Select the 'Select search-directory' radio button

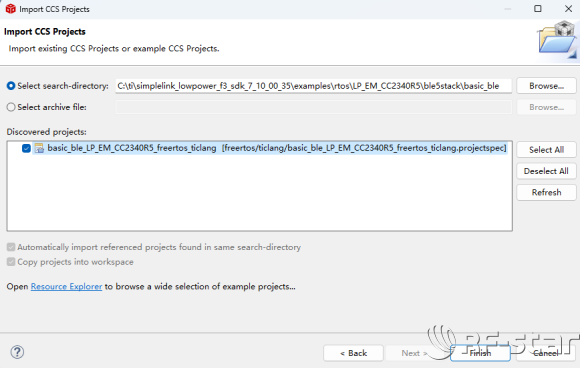point(11,86)
